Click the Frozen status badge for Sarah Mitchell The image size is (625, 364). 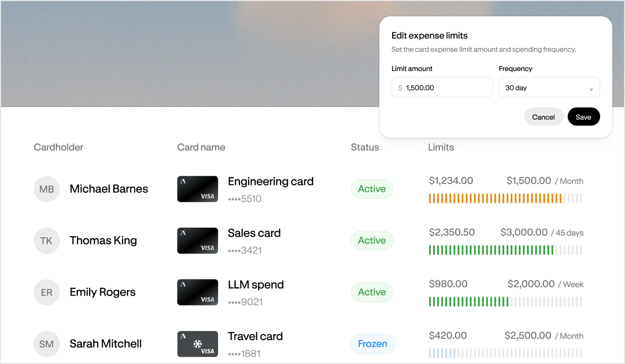(373, 344)
